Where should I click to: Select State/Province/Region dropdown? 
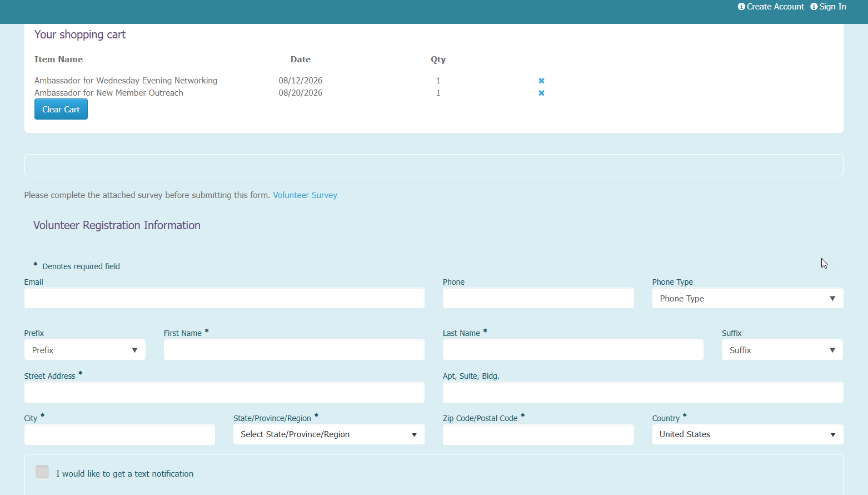329,434
